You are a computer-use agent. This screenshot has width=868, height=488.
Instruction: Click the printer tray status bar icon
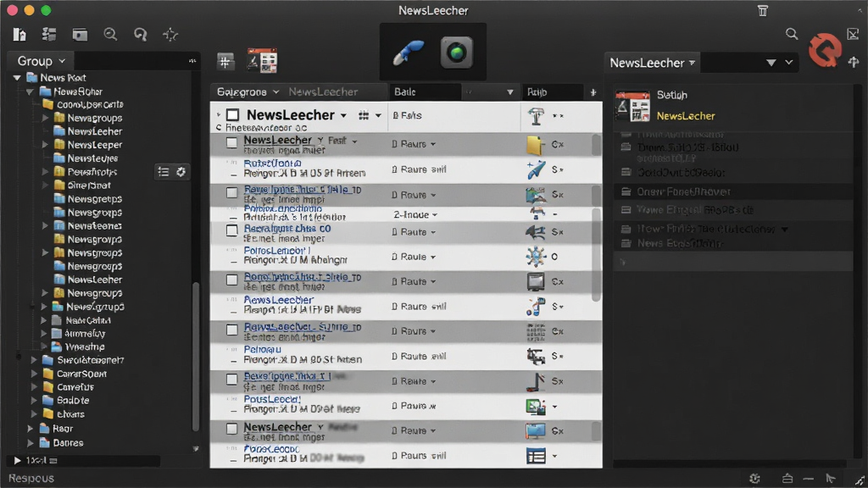coord(787,479)
